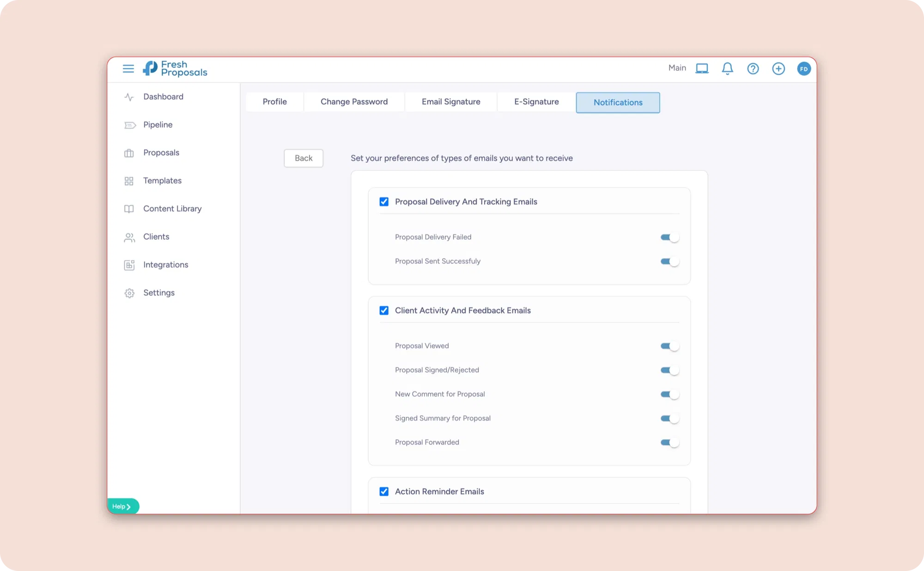Click the help question mark icon
This screenshot has width=924, height=571.
(x=753, y=69)
